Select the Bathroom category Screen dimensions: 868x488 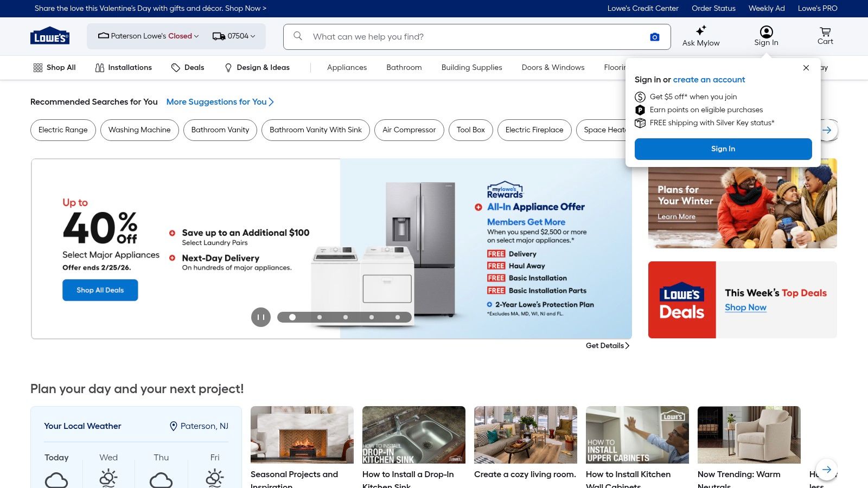pos(404,68)
